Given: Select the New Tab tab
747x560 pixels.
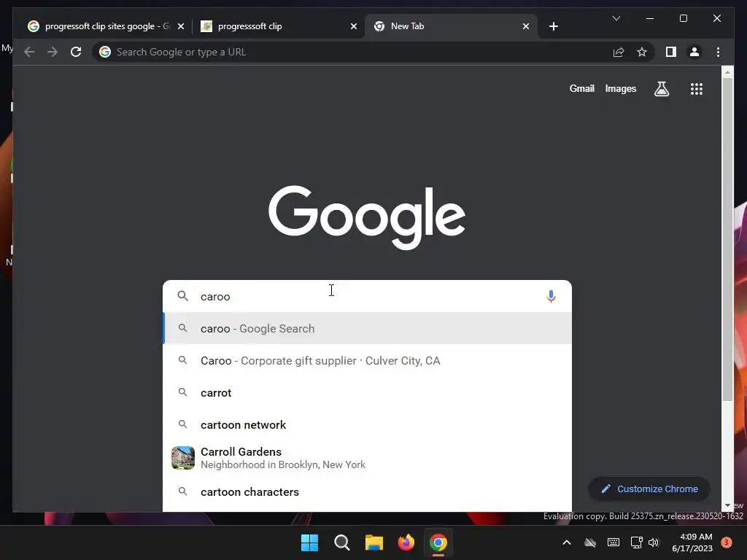Looking at the screenshot, I should click(450, 26).
